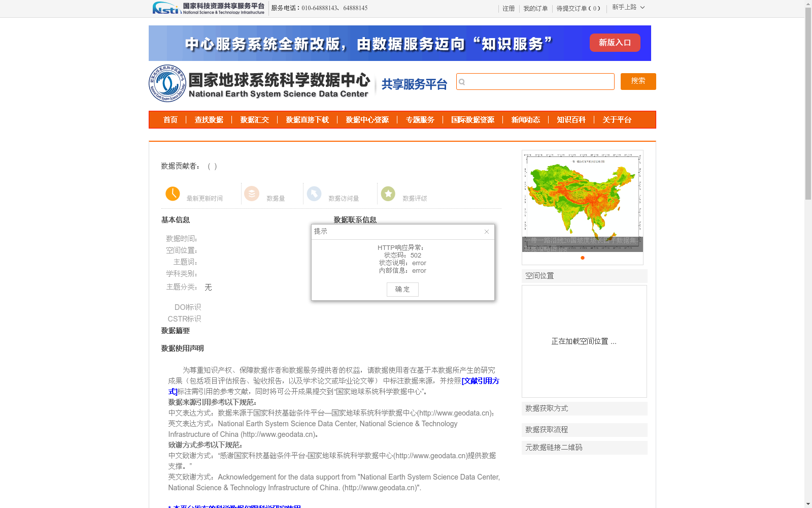The height and width of the screenshot is (508, 812).
Task: Click the 正在加载空间位置 text
Action: (584, 341)
